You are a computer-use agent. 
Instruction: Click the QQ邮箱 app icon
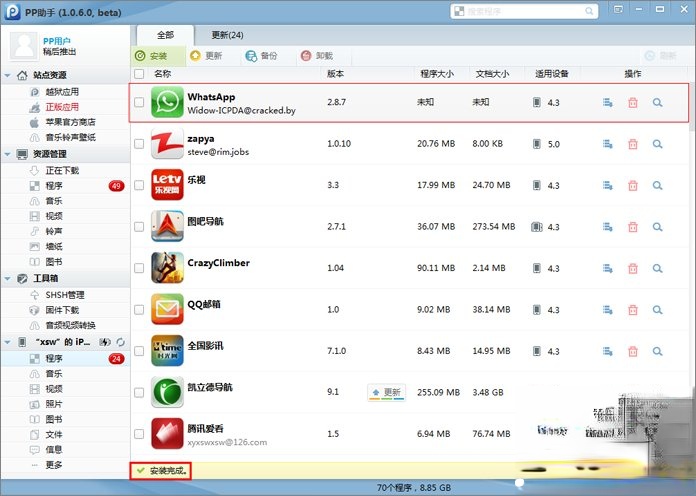pos(167,309)
